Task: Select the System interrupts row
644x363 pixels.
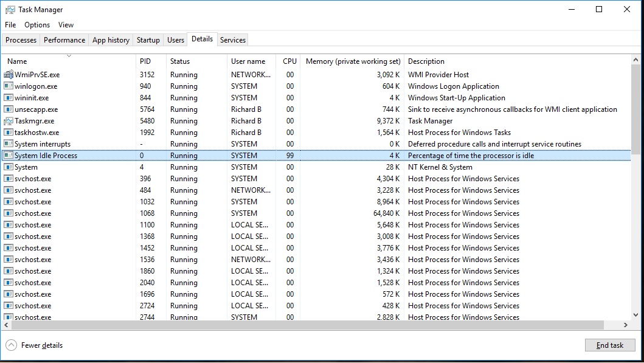Action: 43,144
